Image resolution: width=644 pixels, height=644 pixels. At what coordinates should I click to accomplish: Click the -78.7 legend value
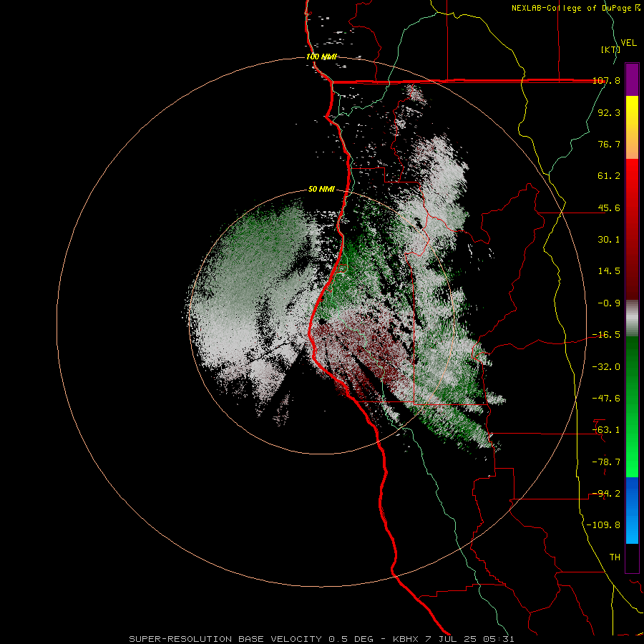point(607,462)
